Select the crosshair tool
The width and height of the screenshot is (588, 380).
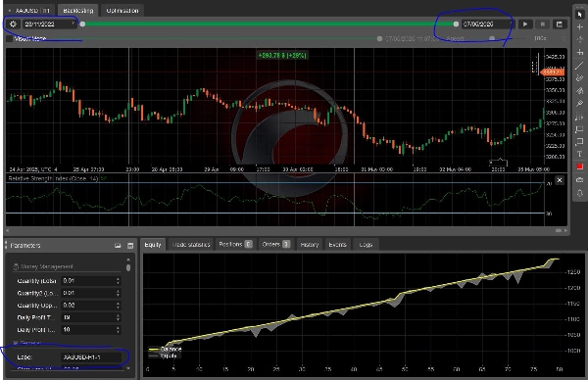point(580,27)
